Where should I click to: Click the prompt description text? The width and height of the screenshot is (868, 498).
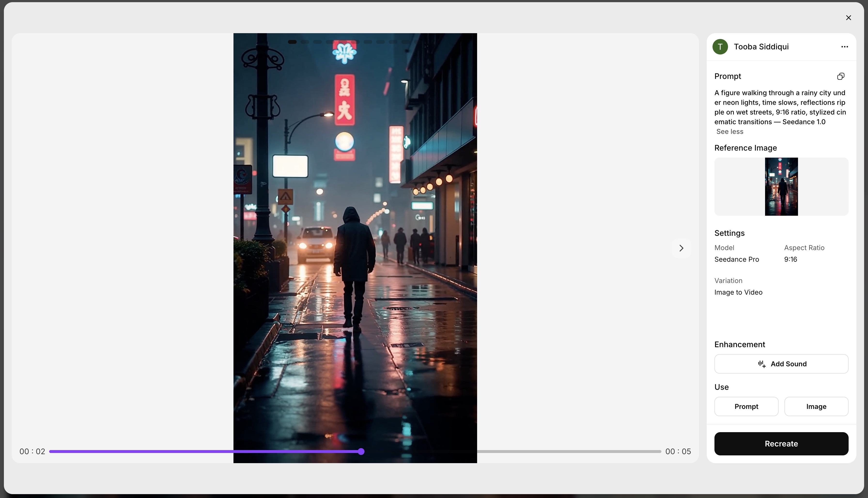780,107
